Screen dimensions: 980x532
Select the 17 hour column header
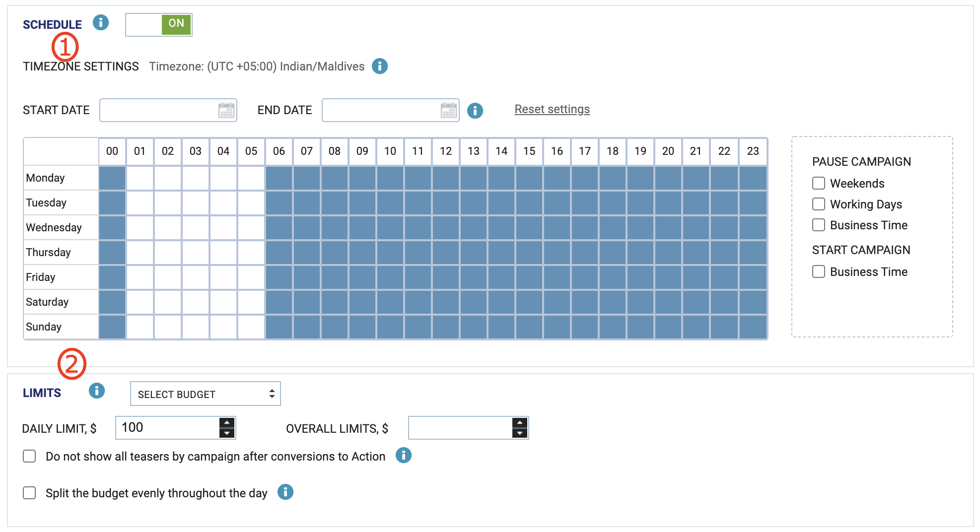(x=585, y=151)
